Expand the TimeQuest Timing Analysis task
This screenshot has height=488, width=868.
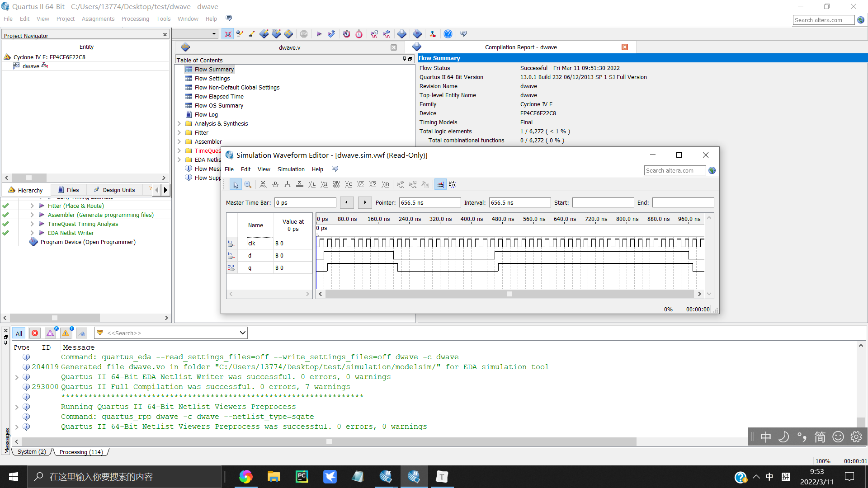click(32, 224)
